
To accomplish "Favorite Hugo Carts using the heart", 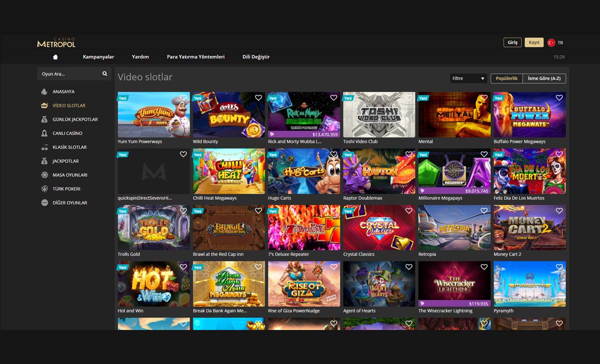I will pos(333,154).
